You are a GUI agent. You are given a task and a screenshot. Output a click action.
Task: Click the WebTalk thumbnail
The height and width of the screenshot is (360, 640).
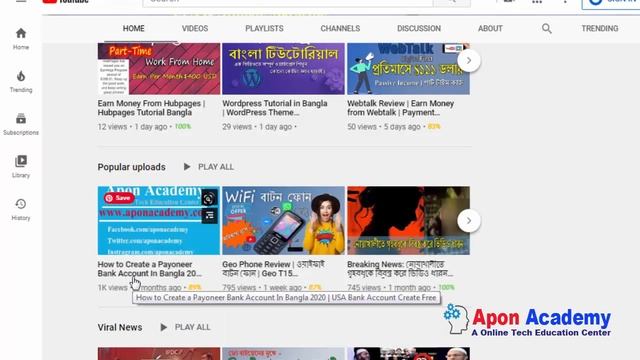click(408, 69)
